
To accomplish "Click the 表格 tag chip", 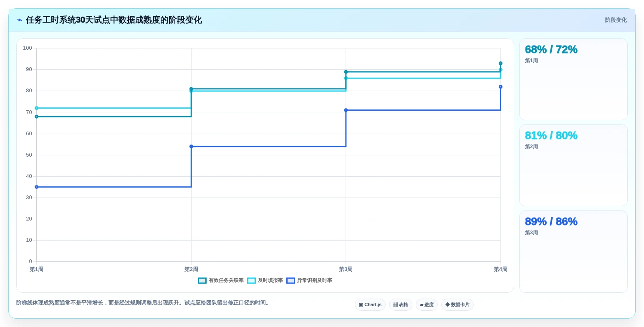I will click(401, 305).
